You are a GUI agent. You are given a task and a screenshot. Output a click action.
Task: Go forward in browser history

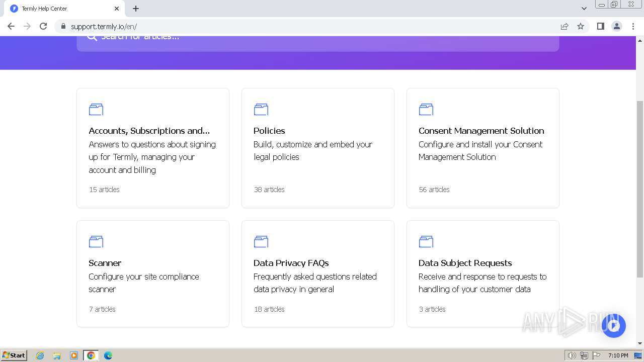[27, 26]
